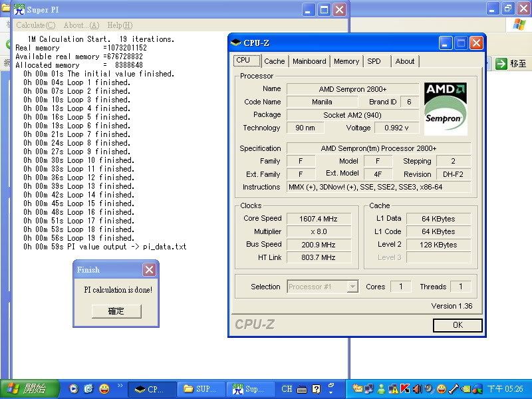Click the Instructions field listing MMX, SSE
Viewport: 532px width, 399px height.
pos(378,187)
